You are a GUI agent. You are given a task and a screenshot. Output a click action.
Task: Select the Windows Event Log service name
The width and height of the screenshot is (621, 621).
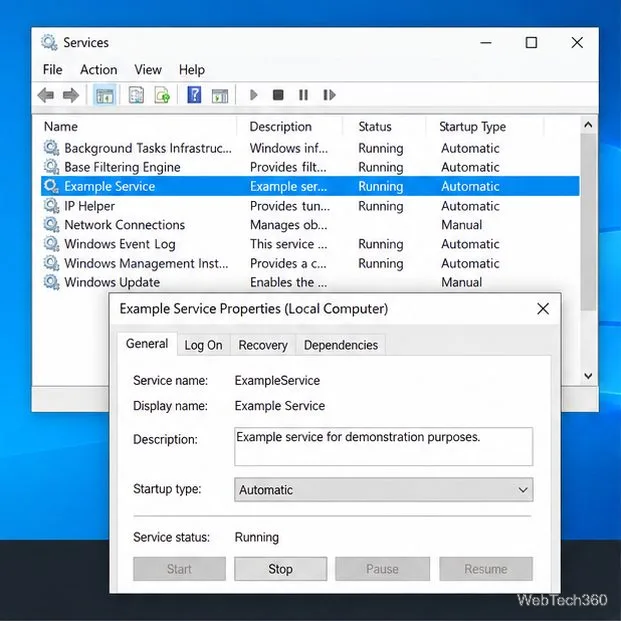point(120,244)
